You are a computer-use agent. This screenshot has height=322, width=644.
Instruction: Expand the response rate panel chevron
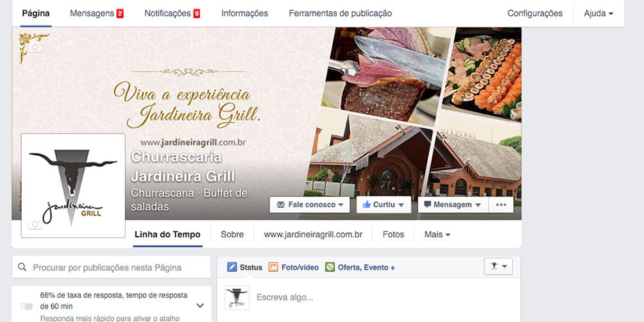(200, 305)
